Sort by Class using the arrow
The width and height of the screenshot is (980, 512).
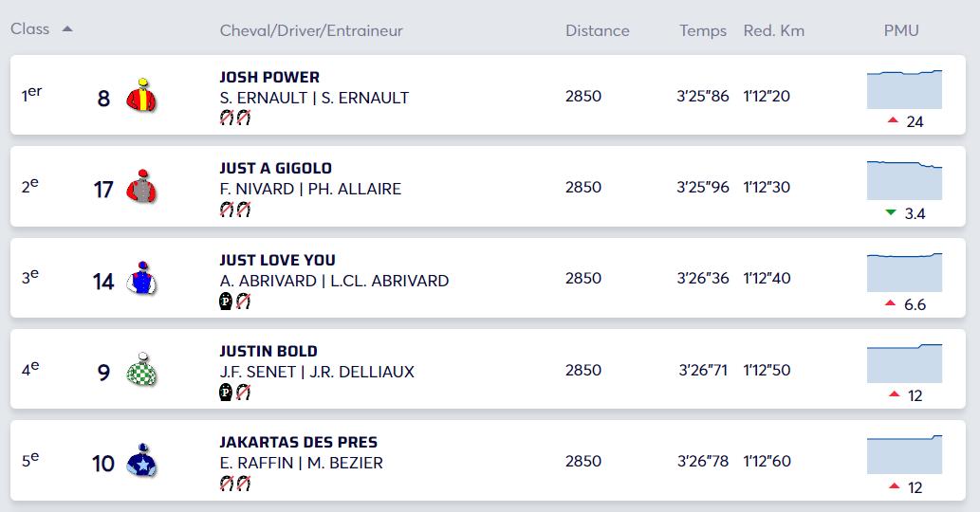(x=67, y=29)
